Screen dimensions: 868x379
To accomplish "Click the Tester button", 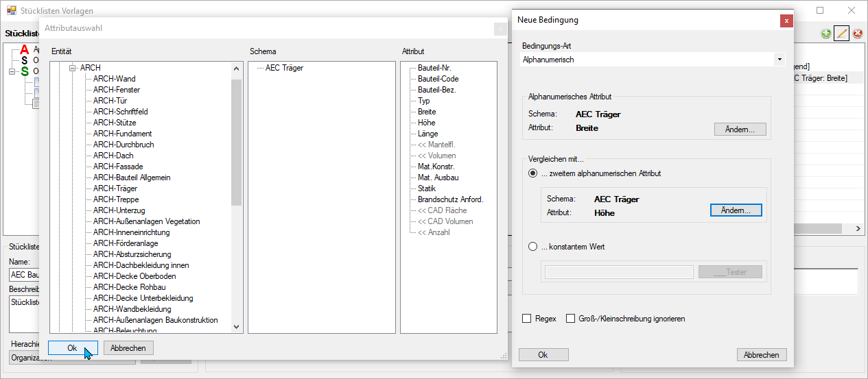I will click(x=730, y=272).
